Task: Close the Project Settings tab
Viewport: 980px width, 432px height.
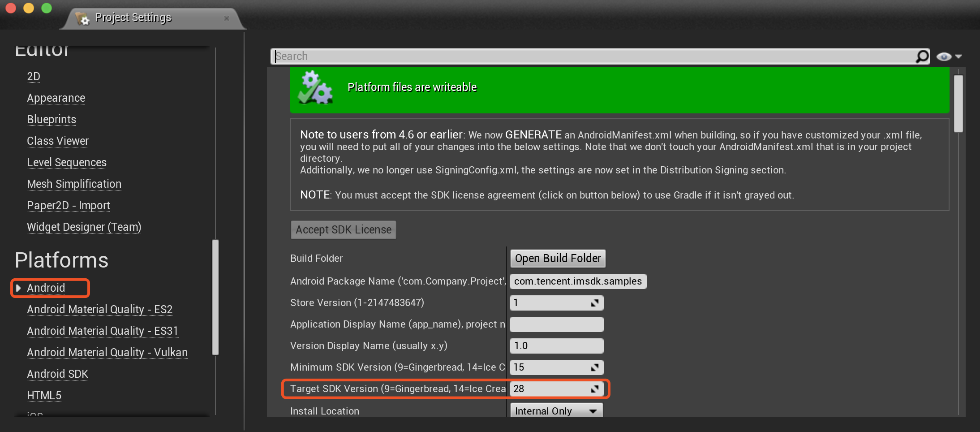Action: (227, 18)
